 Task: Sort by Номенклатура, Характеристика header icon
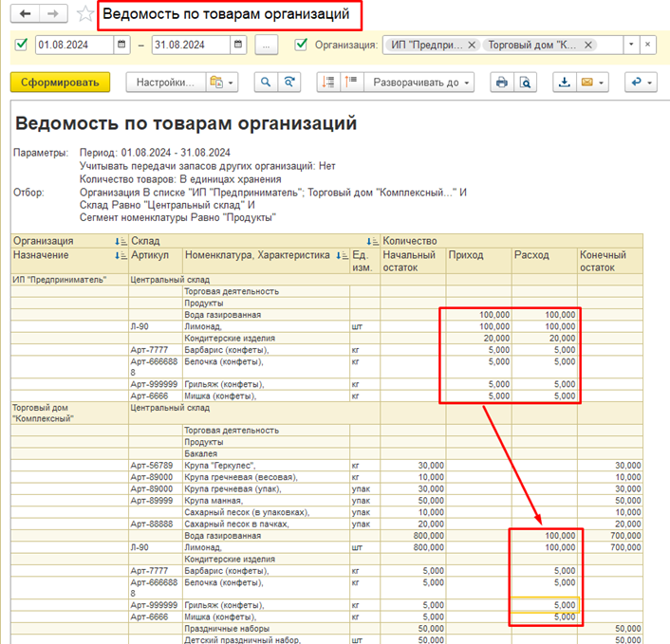(342, 255)
